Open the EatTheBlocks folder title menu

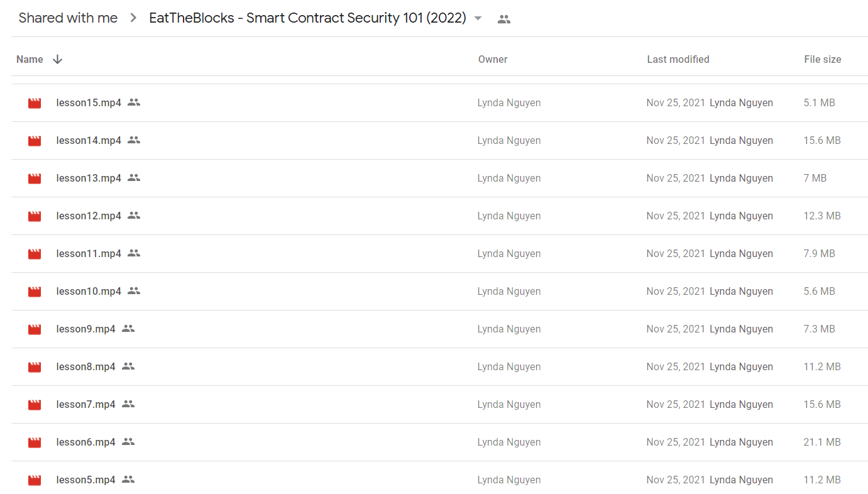point(307,18)
